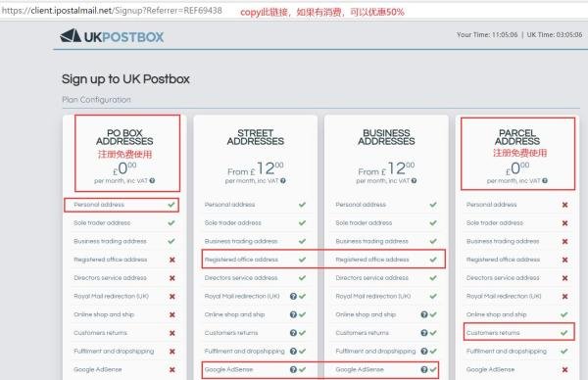Screen dimensions: 588x380
Task: Click PO Box Google AdSense cross mark
Action: tap(172, 369)
